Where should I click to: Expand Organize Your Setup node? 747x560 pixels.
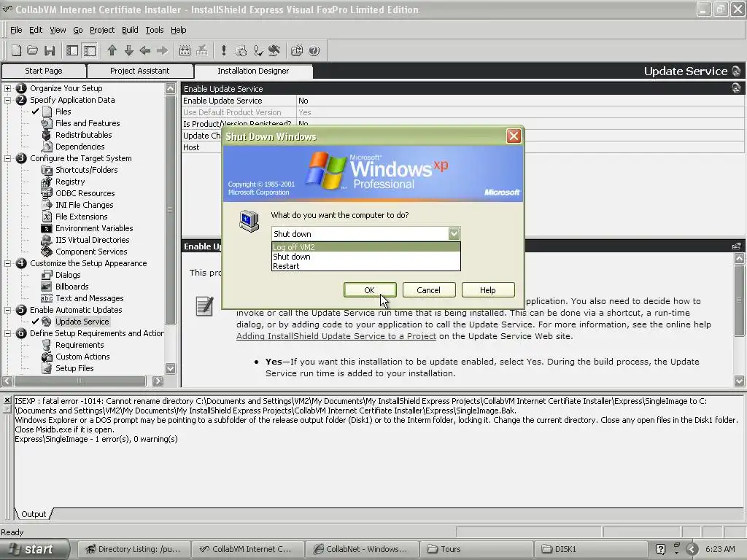point(7,88)
